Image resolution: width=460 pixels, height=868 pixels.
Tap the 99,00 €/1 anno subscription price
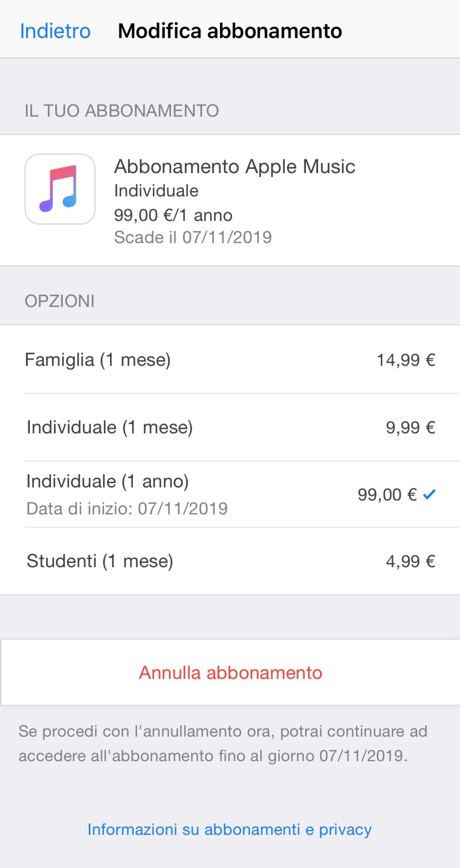click(173, 215)
